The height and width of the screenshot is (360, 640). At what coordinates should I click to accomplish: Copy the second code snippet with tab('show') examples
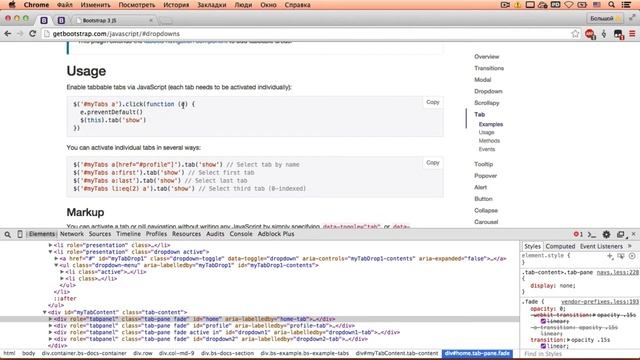433,162
